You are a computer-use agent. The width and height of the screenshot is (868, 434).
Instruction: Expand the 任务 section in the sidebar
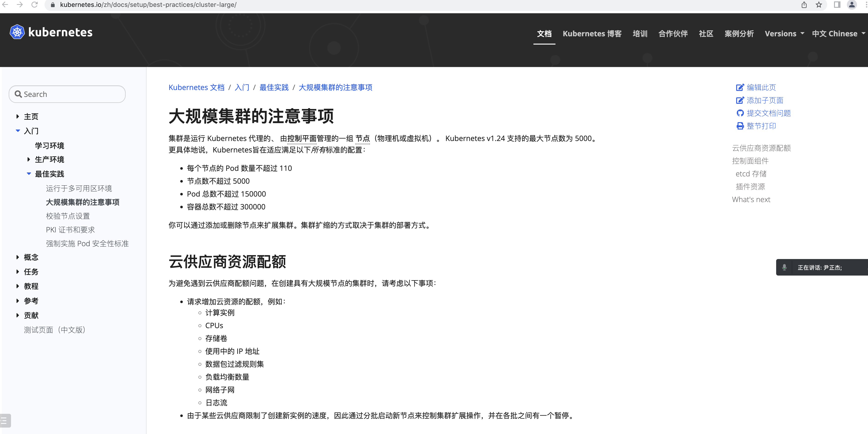pos(17,272)
